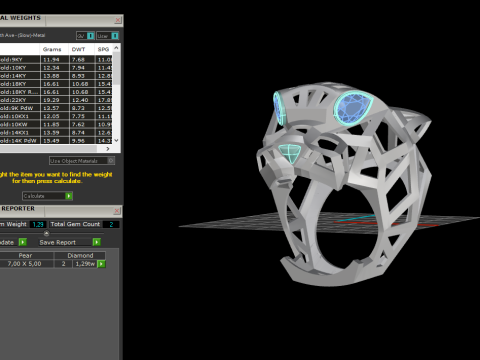Click the metal table scroll-down arrow
480x360 pixels.
tap(116, 140)
